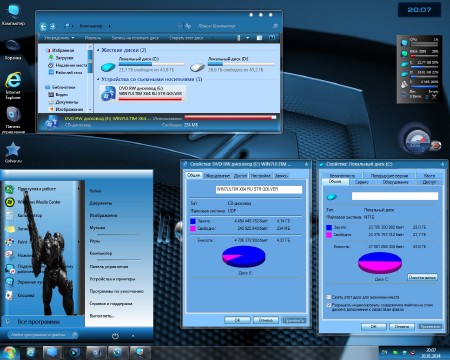Expand Paint recent files arrow
The height and width of the screenshot is (360, 450).
coord(79,242)
